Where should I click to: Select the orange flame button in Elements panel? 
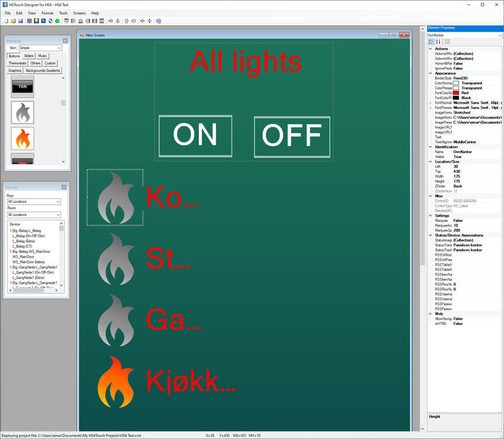coord(23,139)
